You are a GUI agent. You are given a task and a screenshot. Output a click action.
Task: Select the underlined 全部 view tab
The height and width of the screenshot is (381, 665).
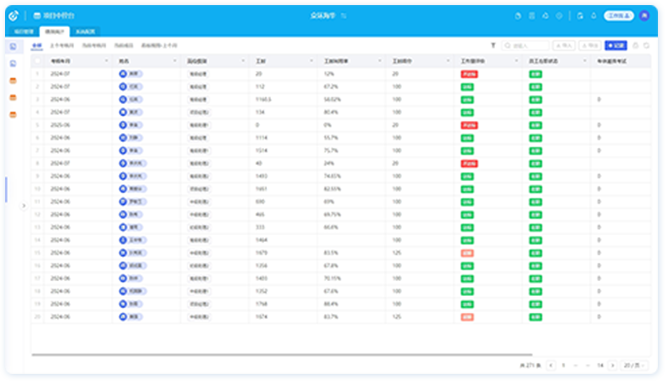(x=37, y=45)
